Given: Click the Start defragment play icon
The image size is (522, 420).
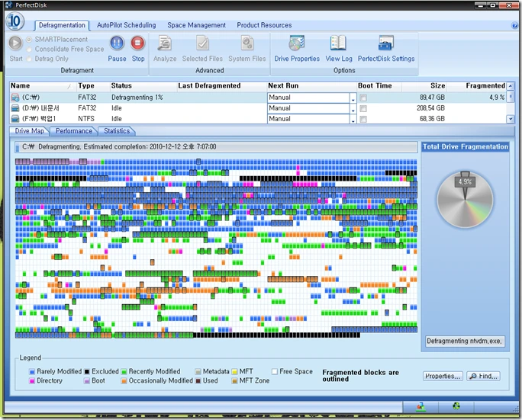Looking at the screenshot, I should pos(15,43).
